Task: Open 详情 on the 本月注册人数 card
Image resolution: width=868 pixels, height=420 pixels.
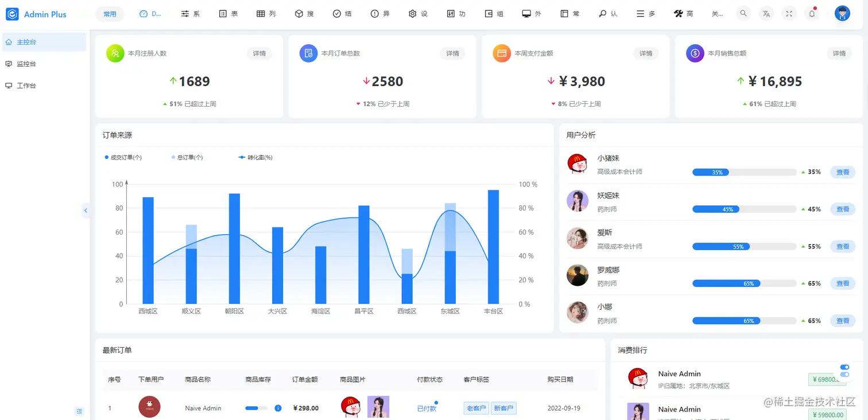Action: pos(259,53)
